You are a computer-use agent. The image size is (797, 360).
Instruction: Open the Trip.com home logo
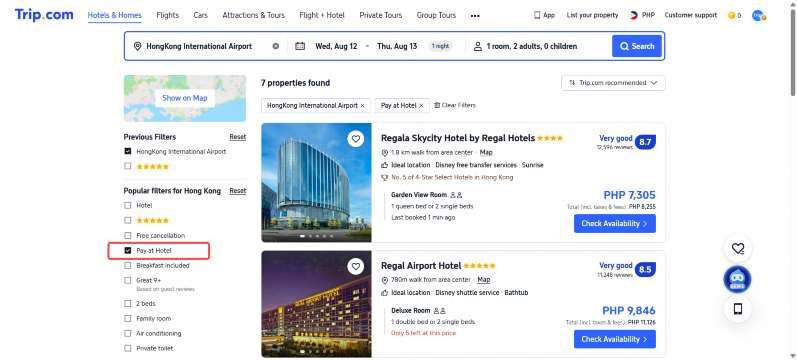(44, 15)
